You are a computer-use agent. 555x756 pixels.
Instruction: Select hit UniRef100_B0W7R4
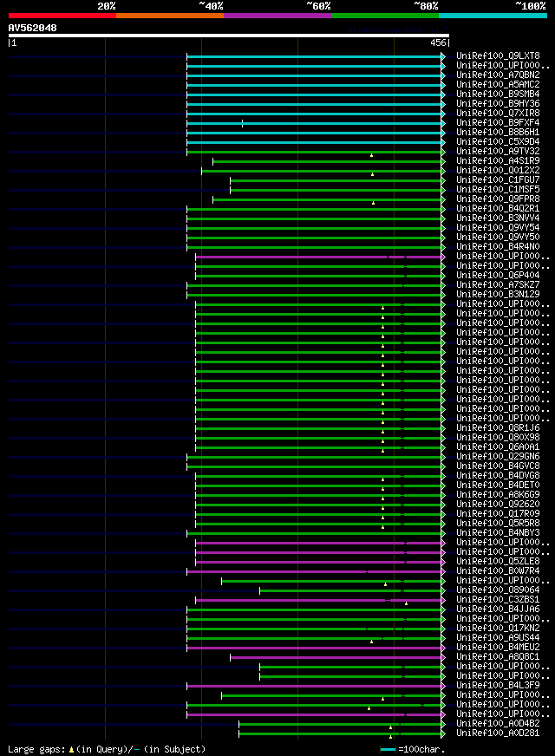tap(498, 571)
